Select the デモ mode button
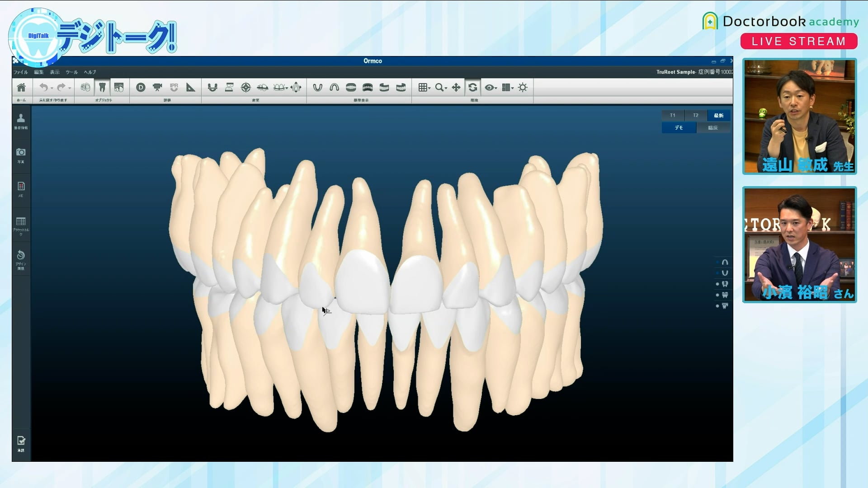Image resolution: width=868 pixels, height=488 pixels. (x=679, y=128)
